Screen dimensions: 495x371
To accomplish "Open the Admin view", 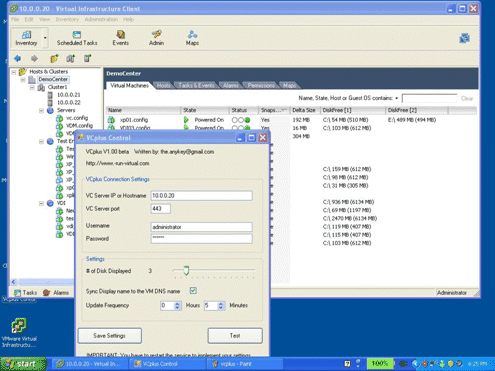I will (x=156, y=38).
